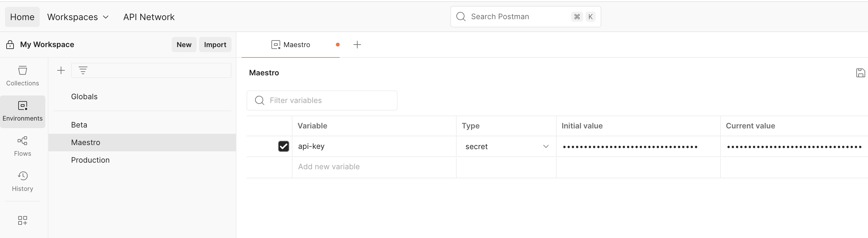Click the Add new variable field
This screenshot has width=868, height=238.
374,167
